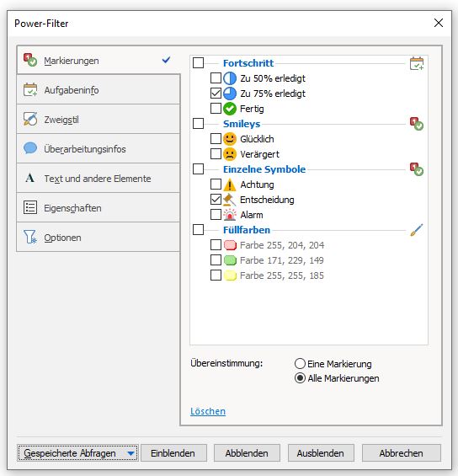Viewport: 458px width, 476px height.
Task: Toggle the Einzelne Symbole group checkbox
Action: click(x=198, y=168)
